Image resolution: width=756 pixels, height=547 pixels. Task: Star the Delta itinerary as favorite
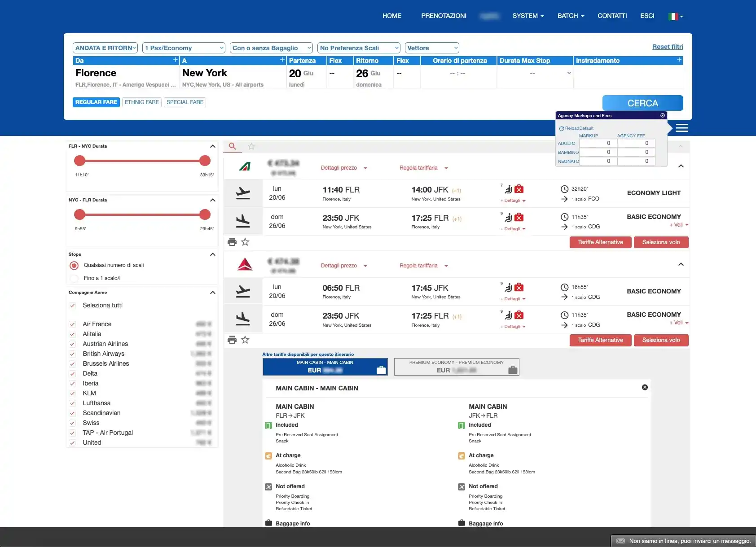pyautogui.click(x=245, y=340)
